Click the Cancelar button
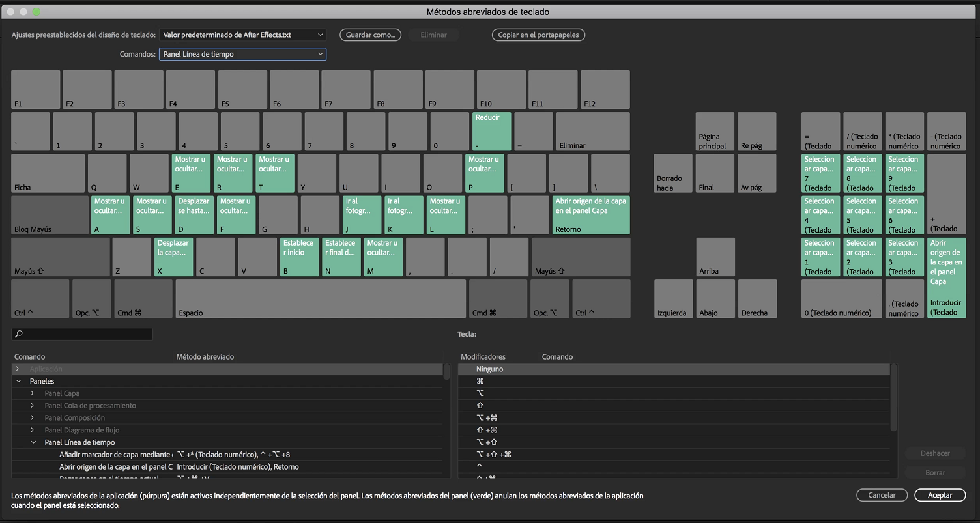Screen dimensions: 980x523 coord(882,495)
